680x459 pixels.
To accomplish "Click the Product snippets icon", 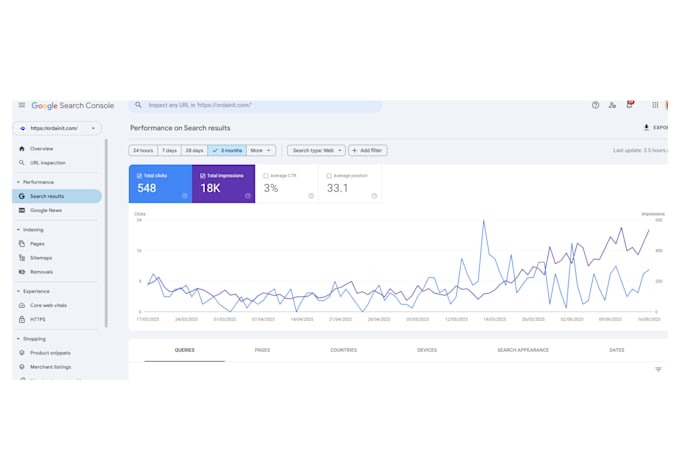I will coord(22,353).
